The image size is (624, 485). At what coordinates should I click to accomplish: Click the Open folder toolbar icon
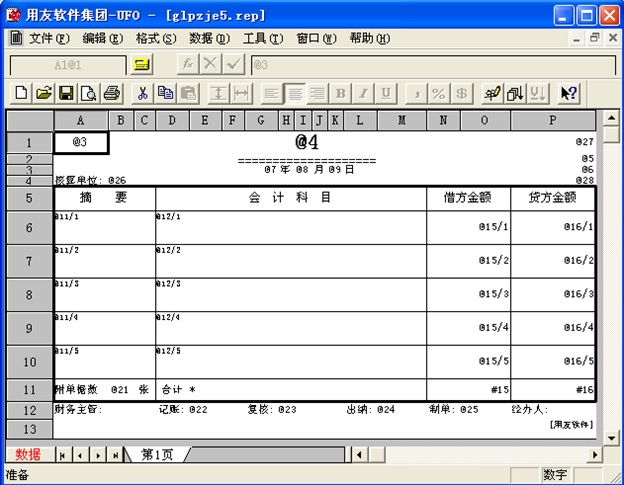43,93
